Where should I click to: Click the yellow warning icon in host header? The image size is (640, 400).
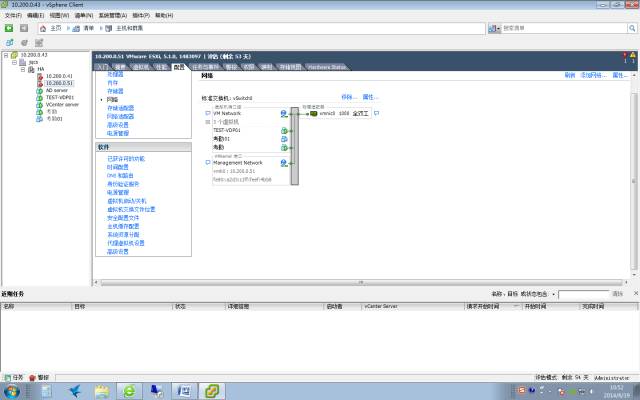[633, 55]
